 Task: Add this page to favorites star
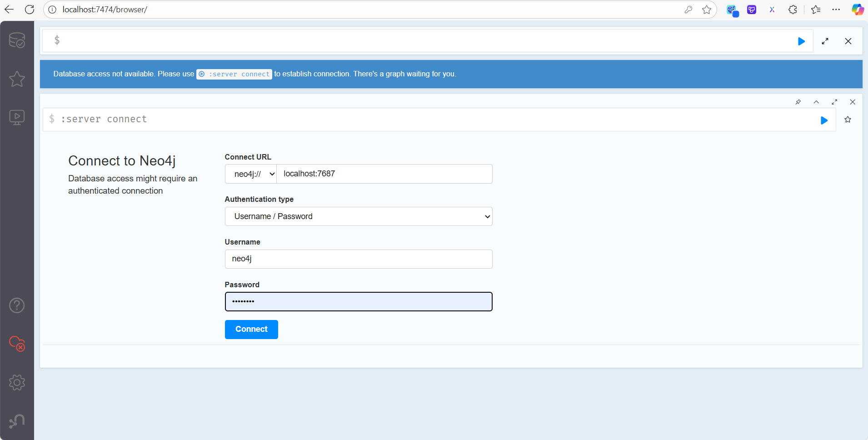pyautogui.click(x=707, y=10)
